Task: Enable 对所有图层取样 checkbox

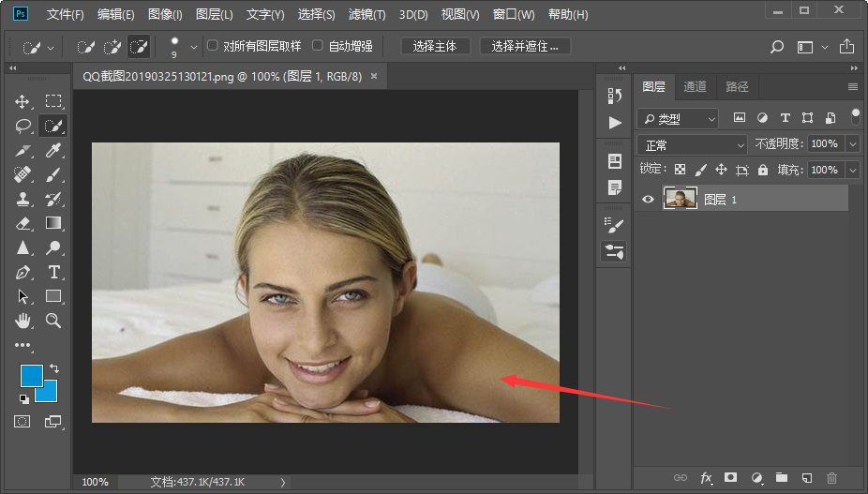Action: pyautogui.click(x=212, y=45)
